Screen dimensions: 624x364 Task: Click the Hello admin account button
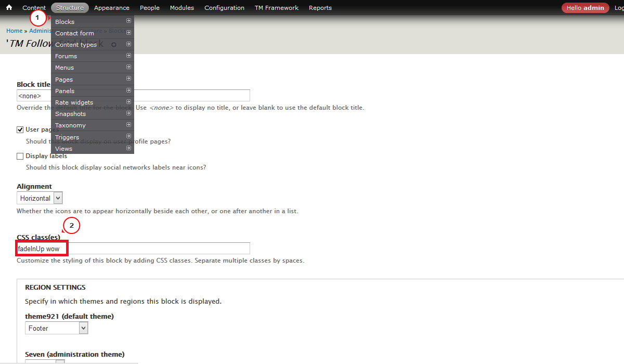(585, 8)
